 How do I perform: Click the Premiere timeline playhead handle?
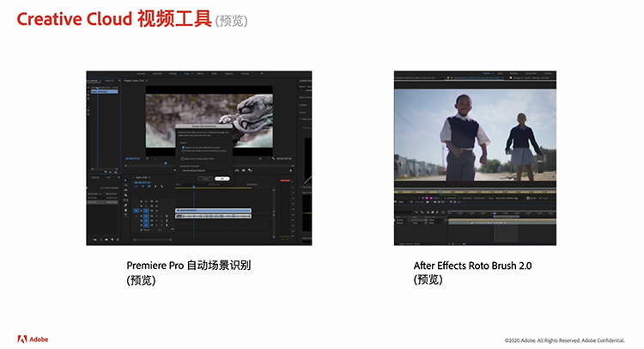click(194, 187)
